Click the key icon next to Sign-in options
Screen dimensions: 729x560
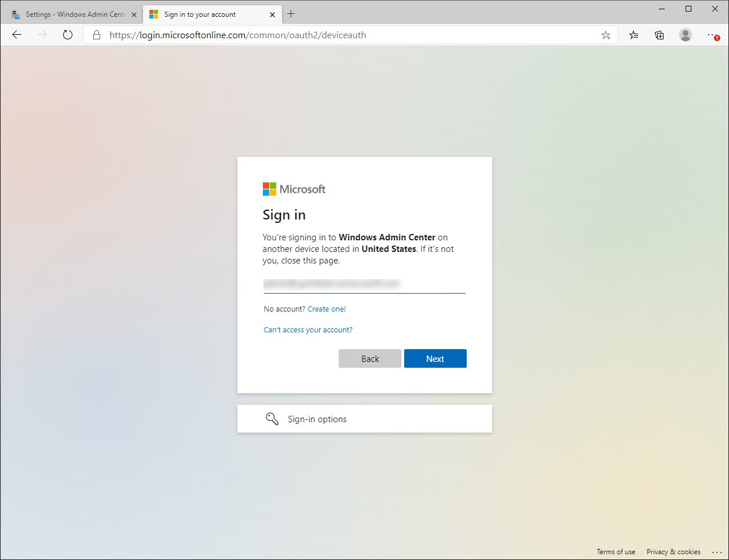pos(272,418)
